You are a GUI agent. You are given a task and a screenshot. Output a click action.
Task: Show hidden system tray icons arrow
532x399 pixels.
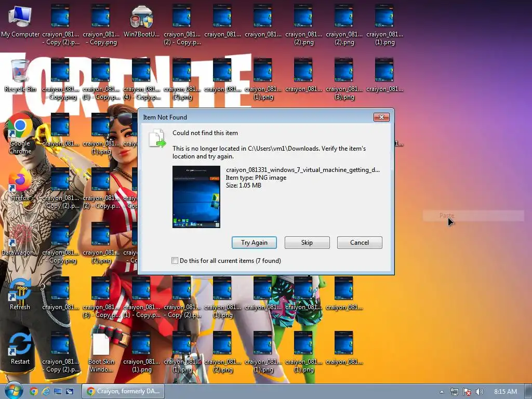tap(442, 392)
